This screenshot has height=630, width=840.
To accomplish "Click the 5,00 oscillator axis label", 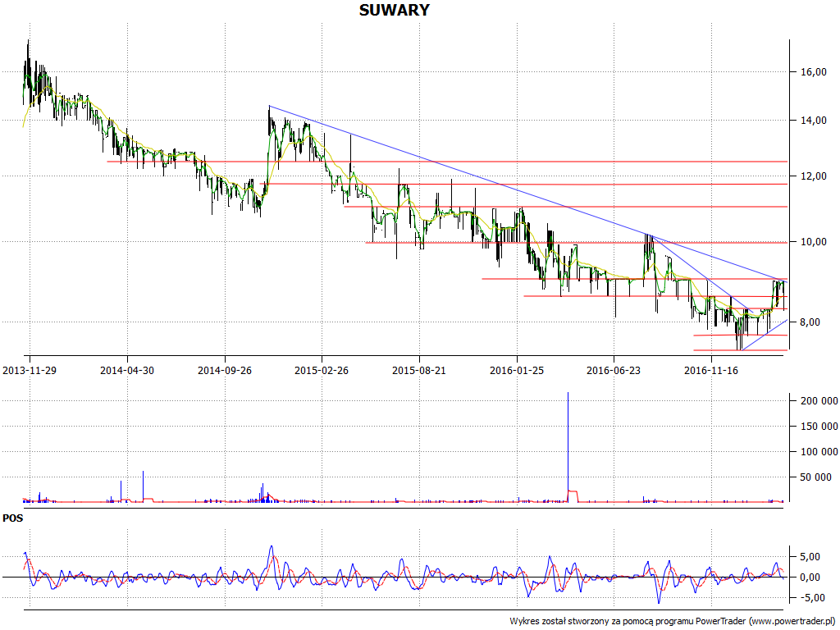I will click(810, 557).
